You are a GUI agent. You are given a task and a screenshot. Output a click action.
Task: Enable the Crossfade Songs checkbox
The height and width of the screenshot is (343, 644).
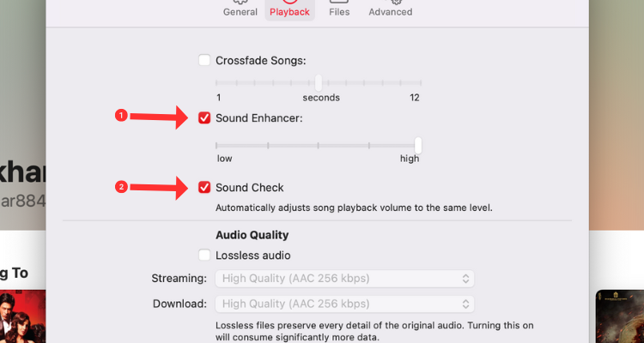(x=204, y=60)
